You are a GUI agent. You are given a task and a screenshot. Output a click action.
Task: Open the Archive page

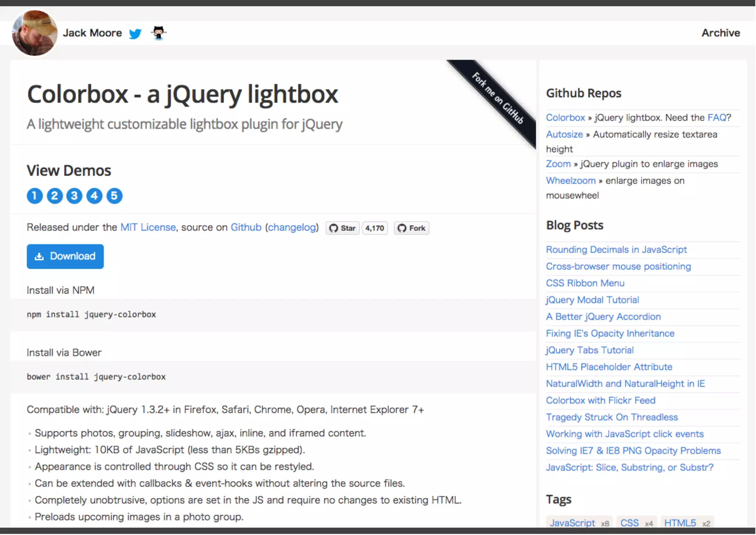(x=721, y=33)
